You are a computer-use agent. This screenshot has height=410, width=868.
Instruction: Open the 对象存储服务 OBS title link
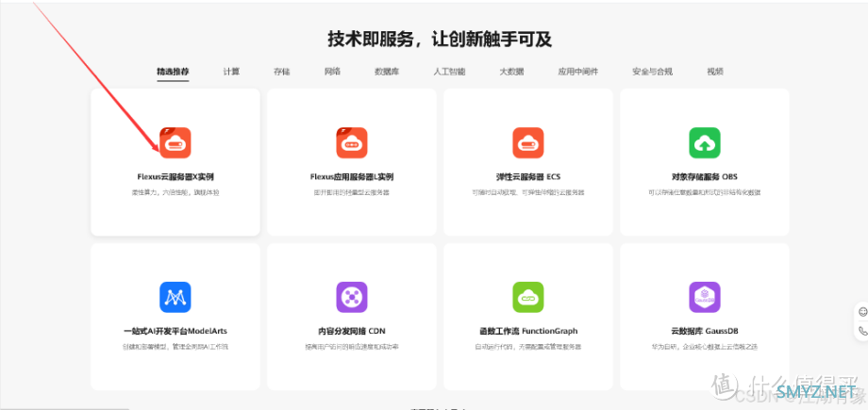click(x=705, y=177)
